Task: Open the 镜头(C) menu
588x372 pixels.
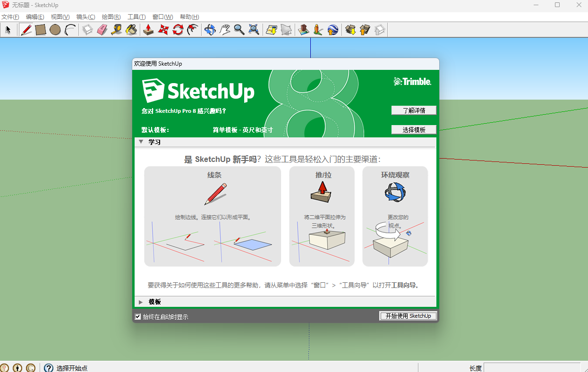Action: (x=86, y=17)
